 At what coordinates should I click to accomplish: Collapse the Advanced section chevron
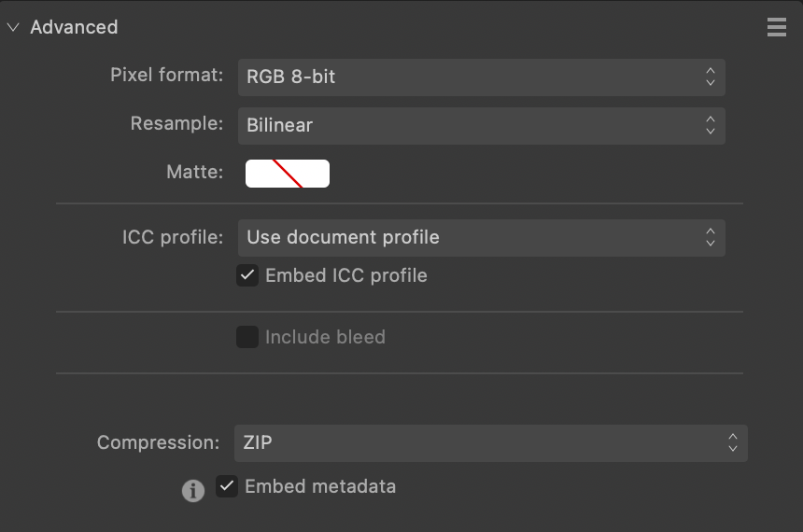(13, 27)
